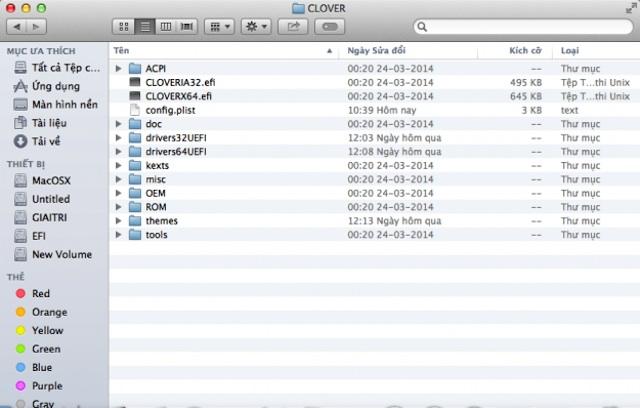Expand the ACPI folder
Viewport: 640px width, 408px height.
tap(118, 69)
